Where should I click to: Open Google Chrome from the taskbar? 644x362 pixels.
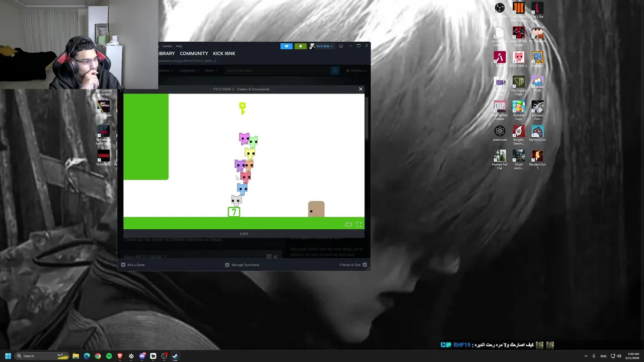point(98,356)
